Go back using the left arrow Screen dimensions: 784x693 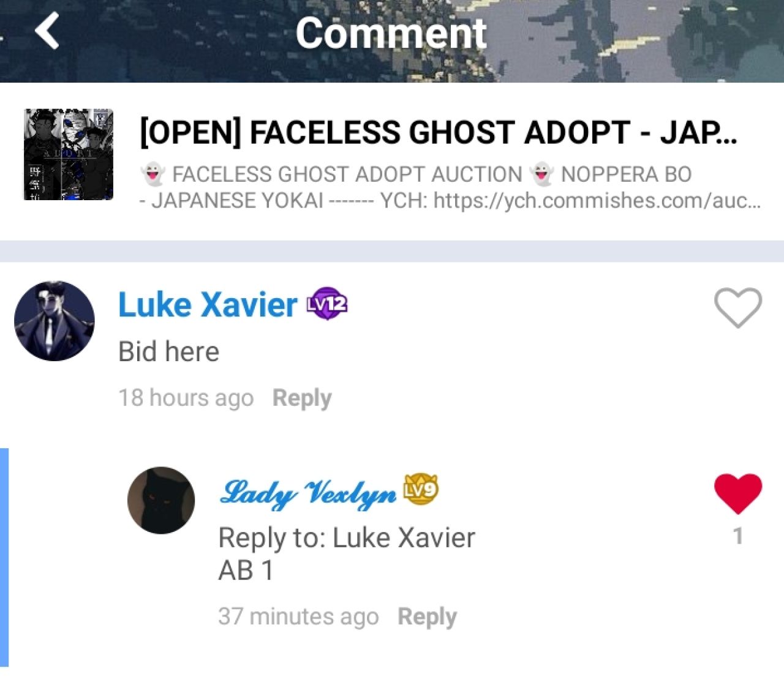pyautogui.click(x=48, y=31)
